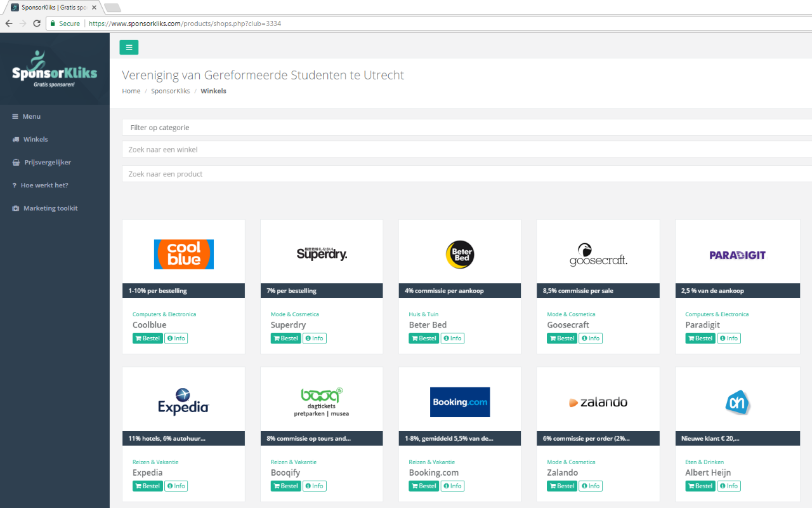The width and height of the screenshot is (812, 508).
Task: Click the Albert Heijn logo
Action: click(x=738, y=402)
